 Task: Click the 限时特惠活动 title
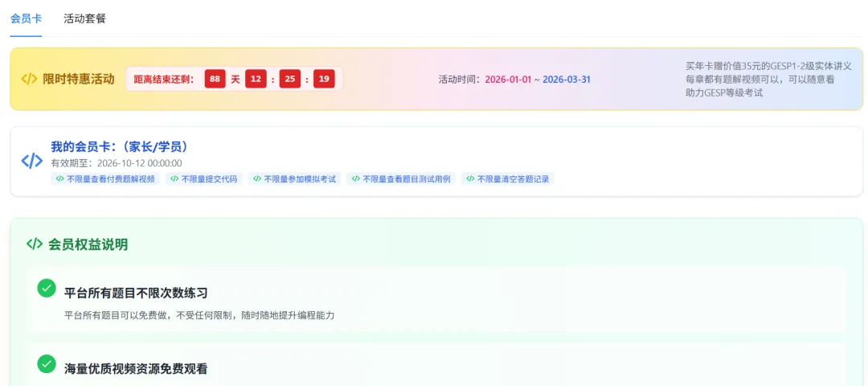click(x=79, y=79)
